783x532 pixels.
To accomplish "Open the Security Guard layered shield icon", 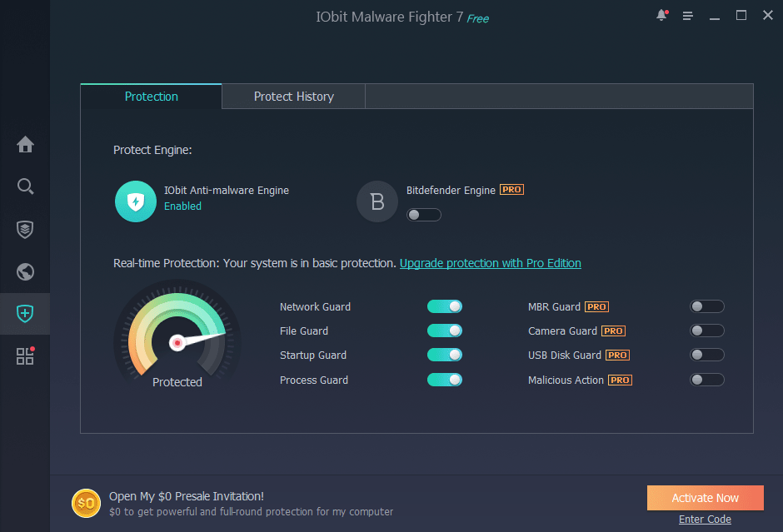I will tap(25, 229).
